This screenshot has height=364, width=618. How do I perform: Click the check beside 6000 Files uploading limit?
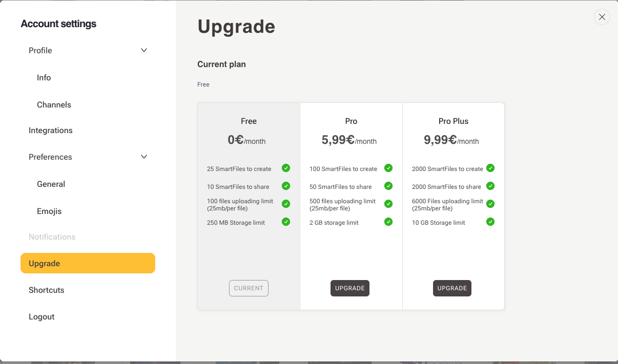(490, 204)
